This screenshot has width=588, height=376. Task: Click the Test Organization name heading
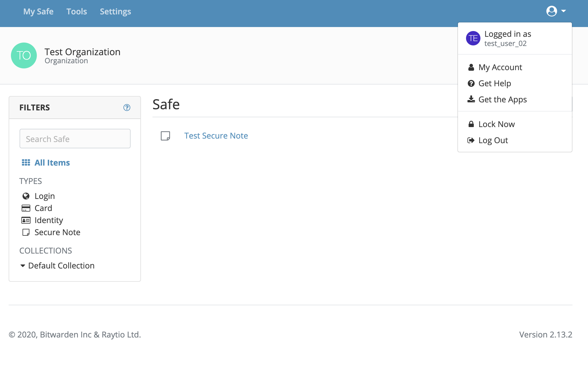click(x=83, y=52)
